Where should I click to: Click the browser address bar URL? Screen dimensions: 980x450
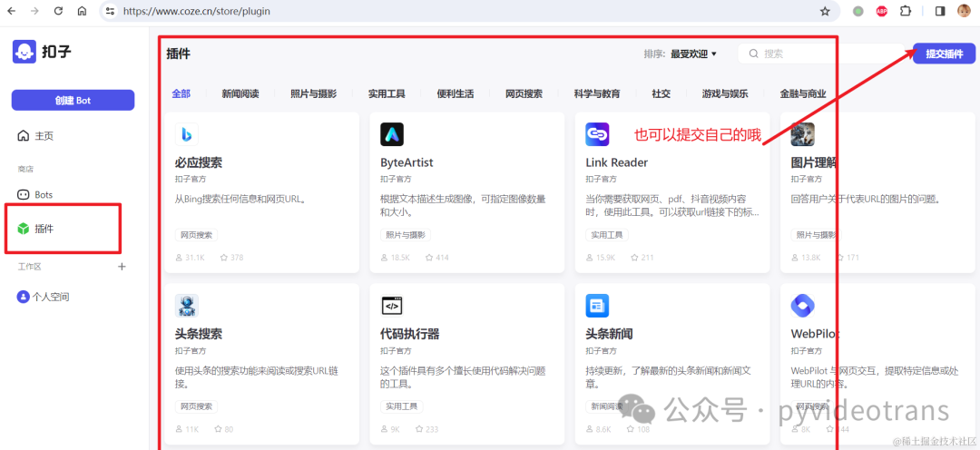(197, 11)
